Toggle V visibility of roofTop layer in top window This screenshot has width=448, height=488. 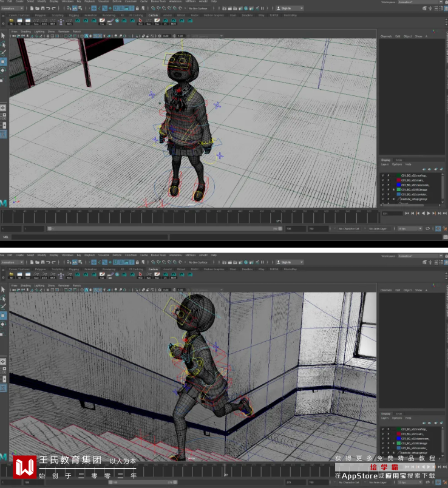pos(383,175)
